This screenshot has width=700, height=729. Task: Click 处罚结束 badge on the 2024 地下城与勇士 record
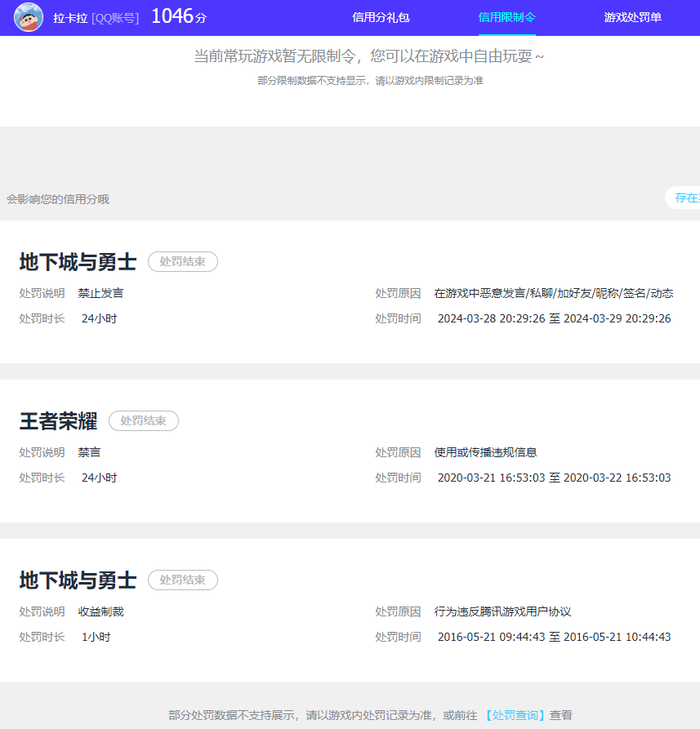(x=183, y=262)
